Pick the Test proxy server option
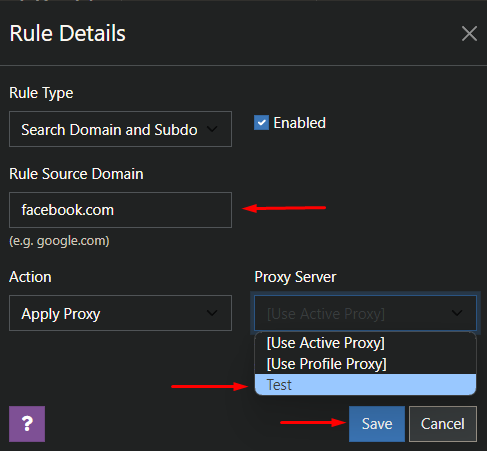487x451 pixels. point(365,384)
